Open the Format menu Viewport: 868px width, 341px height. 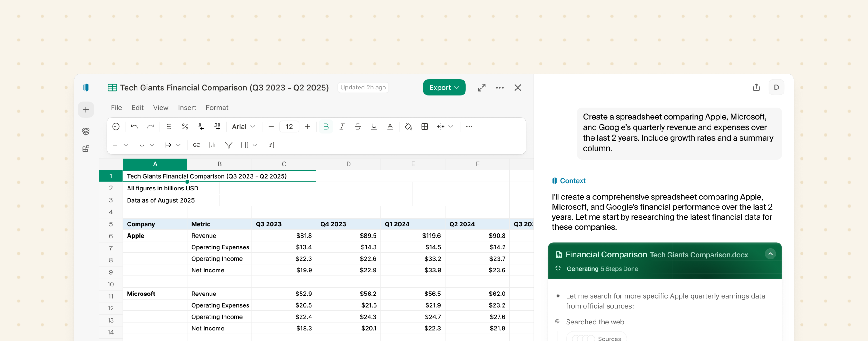[x=217, y=108]
